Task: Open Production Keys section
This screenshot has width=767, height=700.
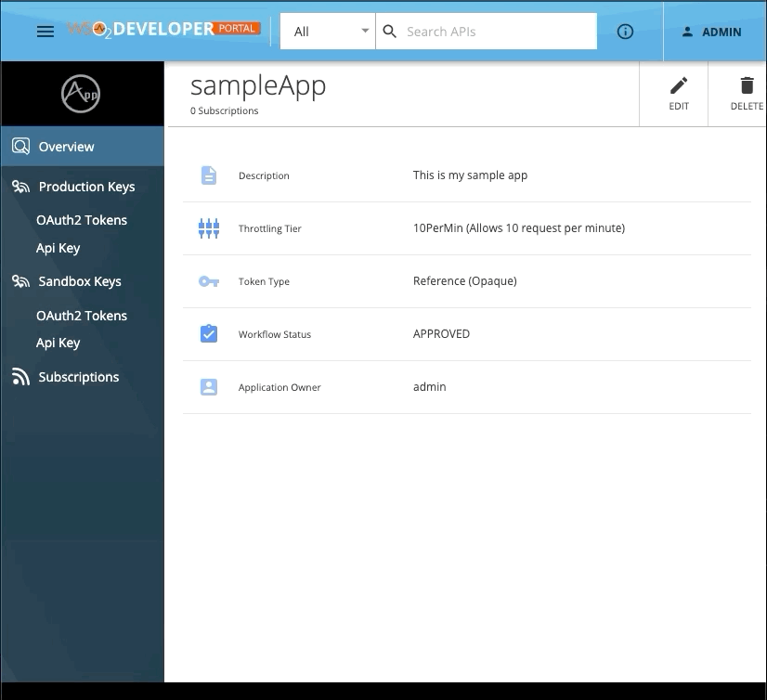Action: pyautogui.click(x=82, y=187)
